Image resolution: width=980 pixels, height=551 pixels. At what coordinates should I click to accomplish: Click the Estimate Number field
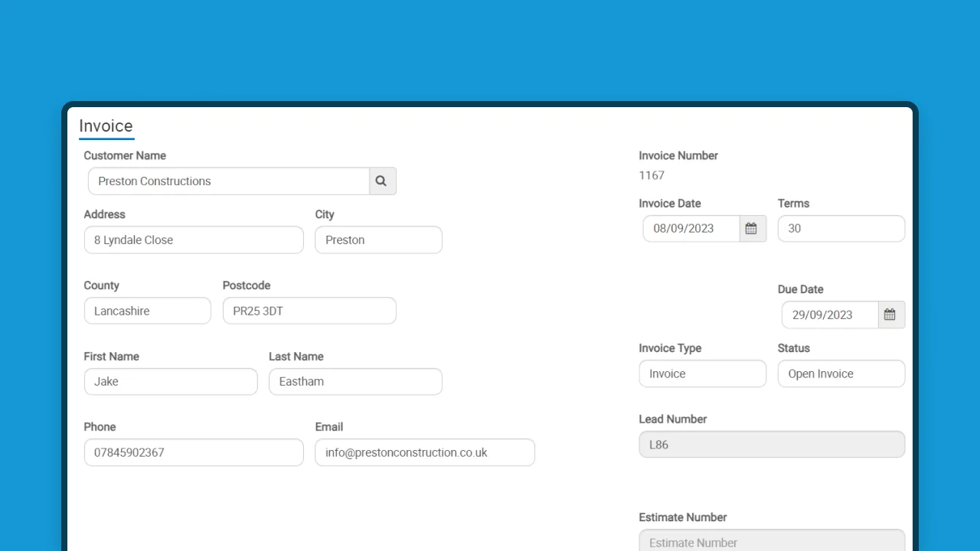(772, 541)
